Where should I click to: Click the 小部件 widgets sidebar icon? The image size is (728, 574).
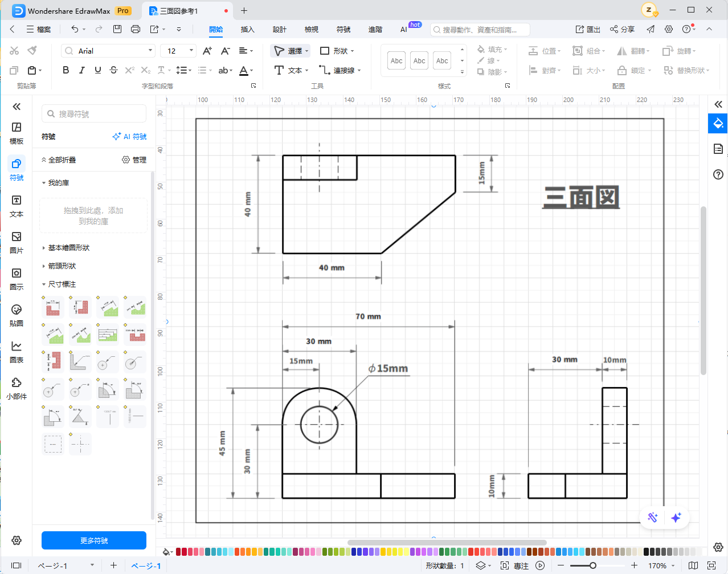point(17,388)
